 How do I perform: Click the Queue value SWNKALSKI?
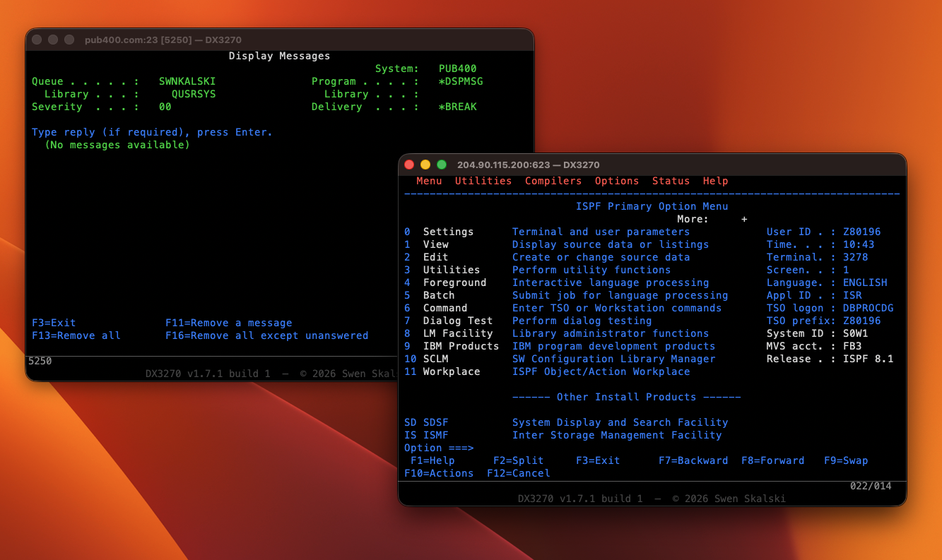tap(187, 81)
